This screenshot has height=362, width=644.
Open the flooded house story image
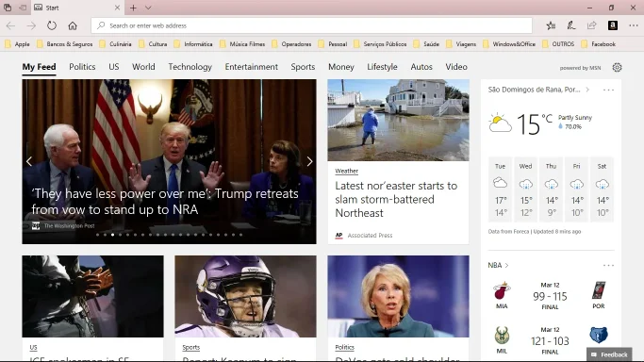click(399, 120)
